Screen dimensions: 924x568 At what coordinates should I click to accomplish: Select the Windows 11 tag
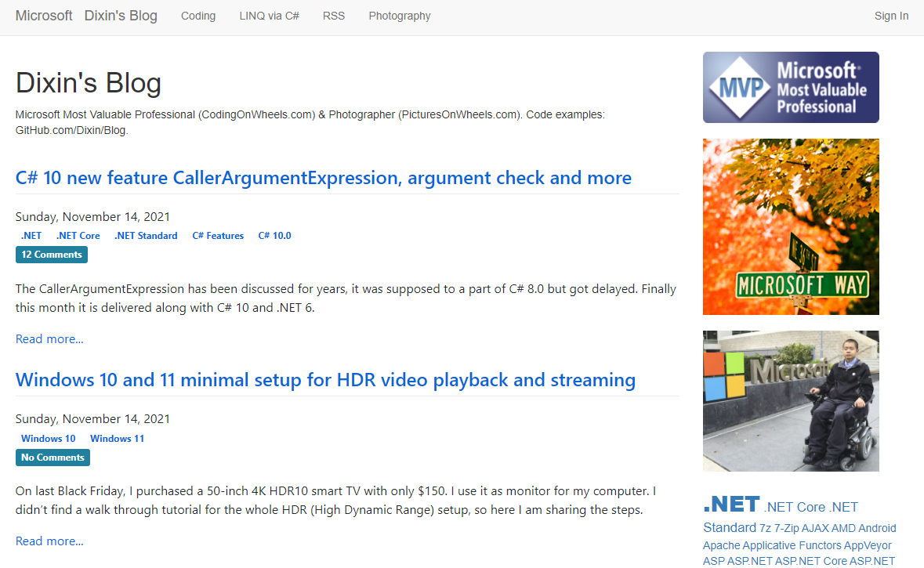(x=118, y=439)
